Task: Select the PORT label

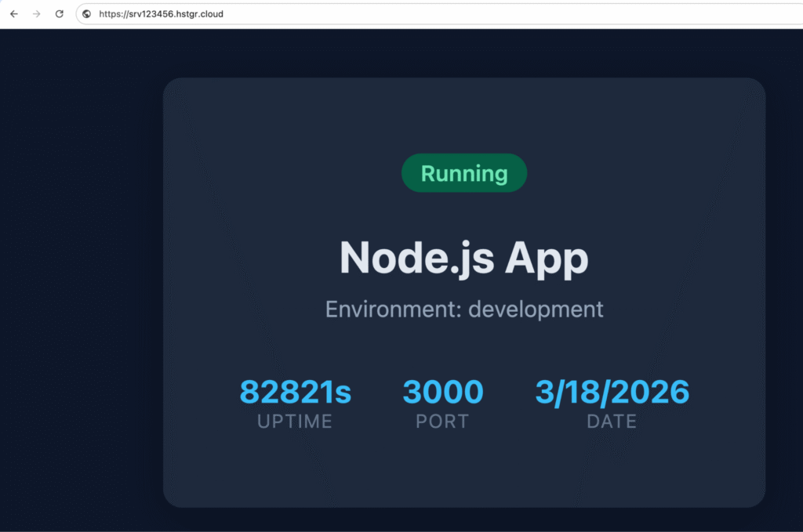Action: (442, 421)
